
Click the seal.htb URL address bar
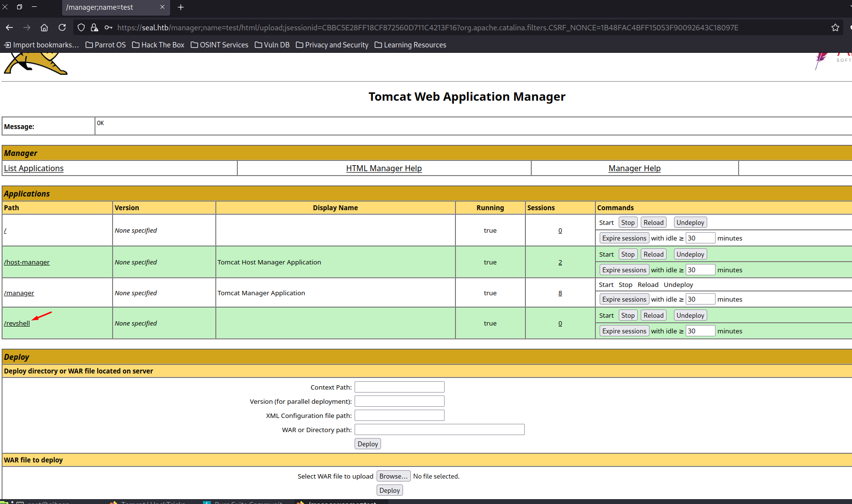click(428, 28)
